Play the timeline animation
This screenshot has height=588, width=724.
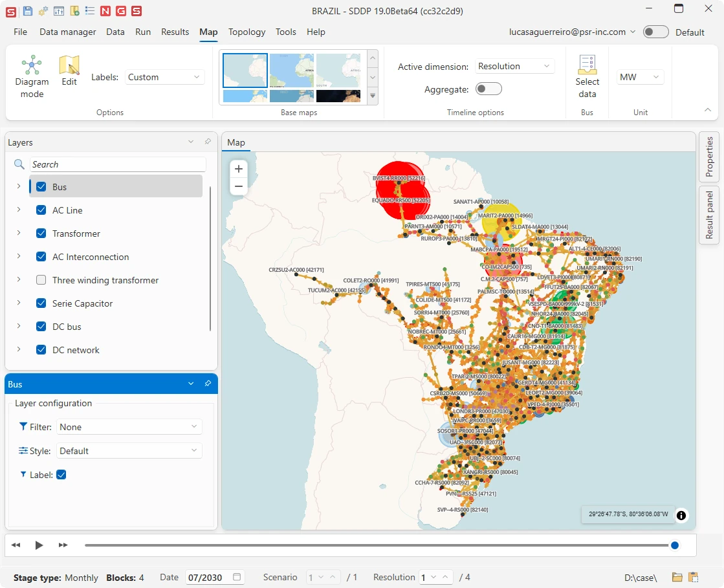coord(39,545)
